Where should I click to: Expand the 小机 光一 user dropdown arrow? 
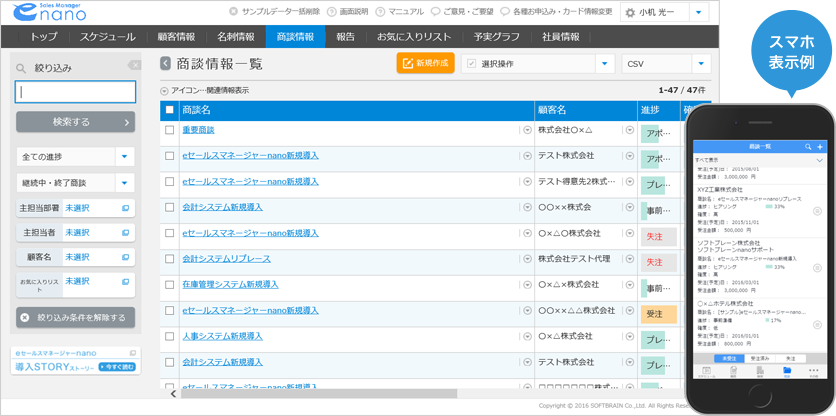click(x=698, y=12)
